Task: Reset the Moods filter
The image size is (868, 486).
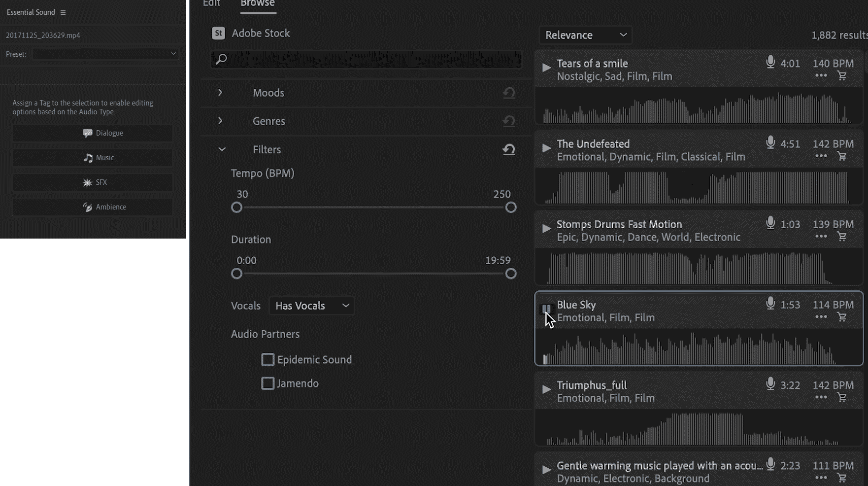Action: (509, 93)
